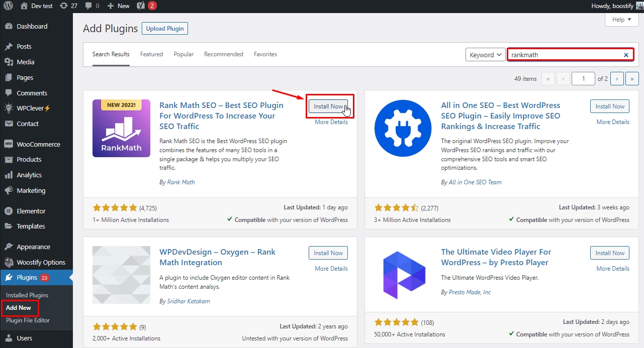Switch to the Featured tab
644x348 pixels.
pos(151,54)
